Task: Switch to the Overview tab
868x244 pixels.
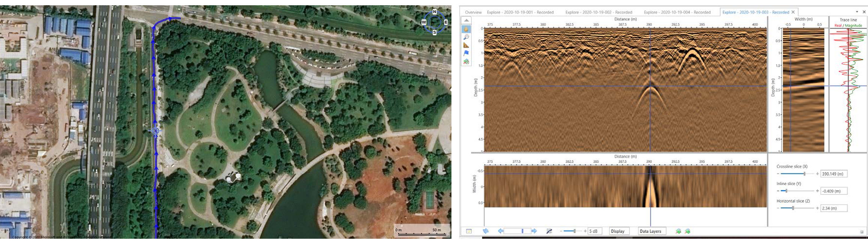Action: (473, 12)
